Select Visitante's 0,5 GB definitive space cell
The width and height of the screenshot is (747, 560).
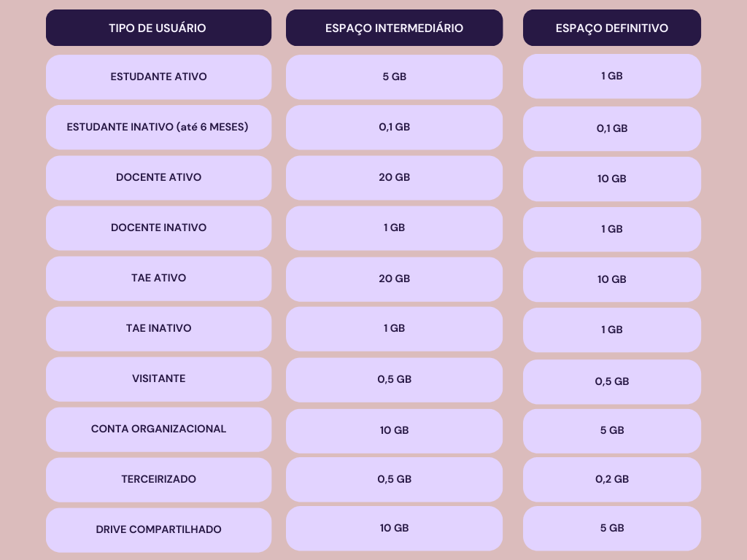pos(611,381)
